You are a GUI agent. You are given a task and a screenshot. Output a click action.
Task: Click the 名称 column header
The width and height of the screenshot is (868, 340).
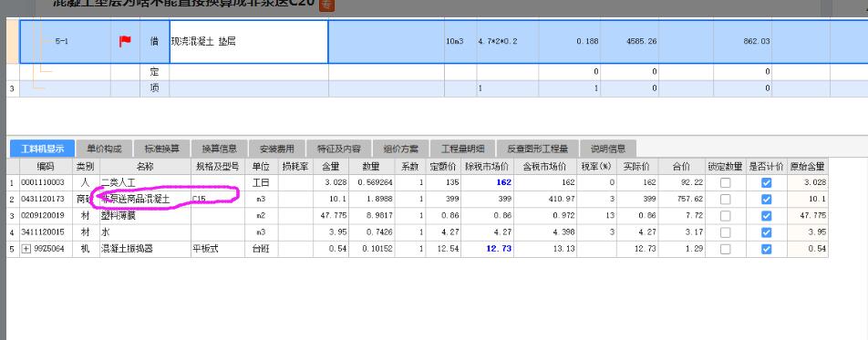pos(144,166)
